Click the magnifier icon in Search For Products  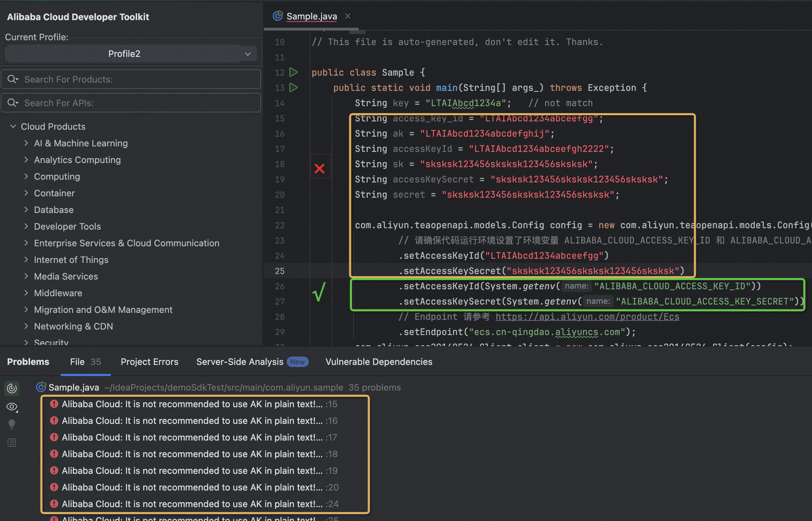click(x=12, y=79)
